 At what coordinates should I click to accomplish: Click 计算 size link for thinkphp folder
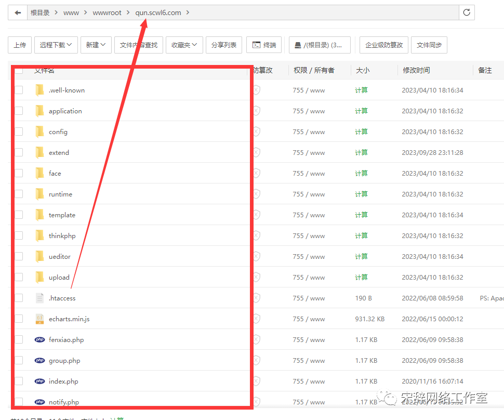361,235
